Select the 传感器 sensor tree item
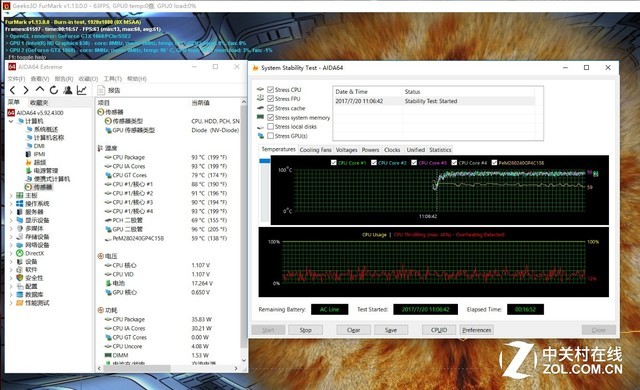 click(x=42, y=187)
